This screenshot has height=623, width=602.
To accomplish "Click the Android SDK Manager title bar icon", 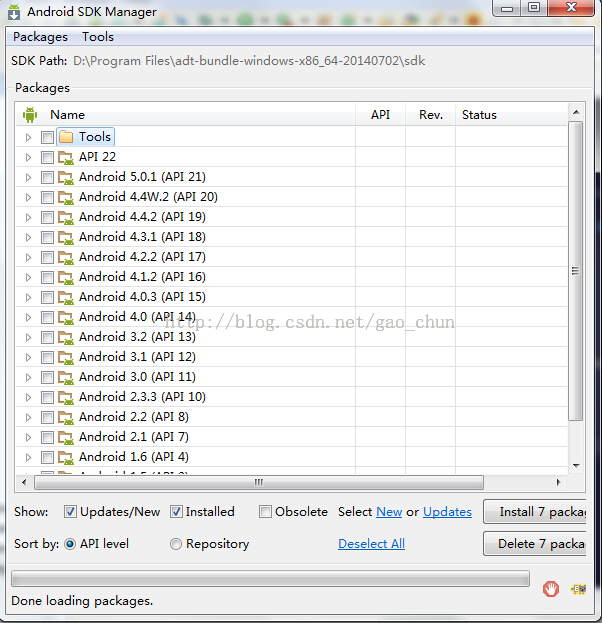I will pos(14,12).
